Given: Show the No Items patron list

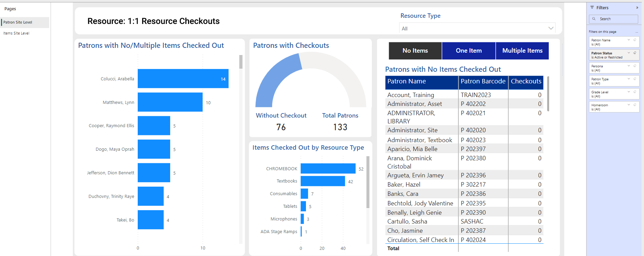Looking at the screenshot, I should pos(415,51).
